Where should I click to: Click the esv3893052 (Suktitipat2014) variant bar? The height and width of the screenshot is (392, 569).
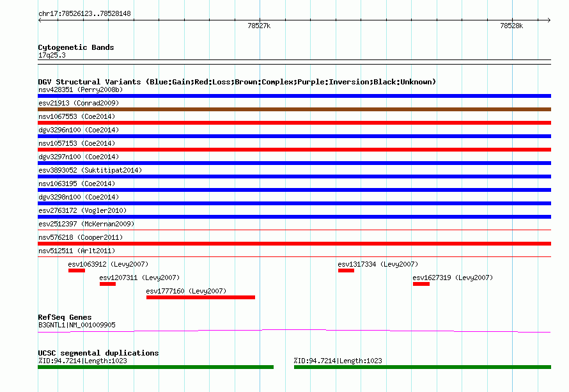(x=294, y=176)
